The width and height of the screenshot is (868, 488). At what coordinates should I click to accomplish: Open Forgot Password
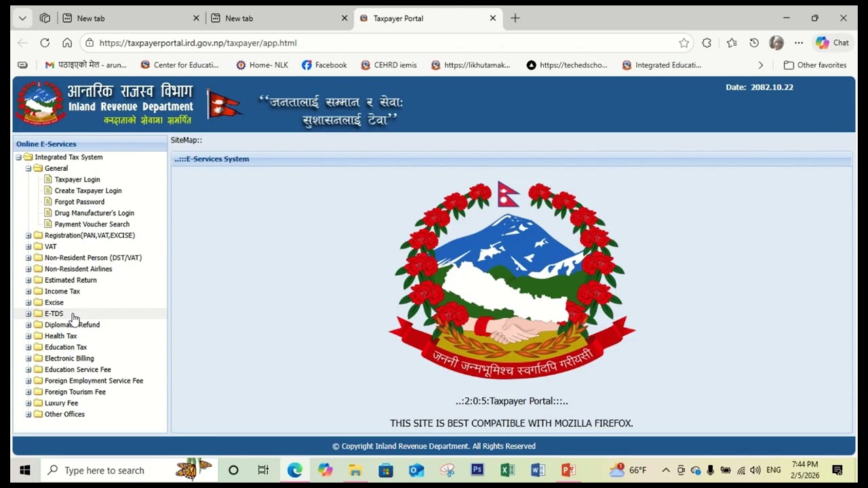pos(79,202)
